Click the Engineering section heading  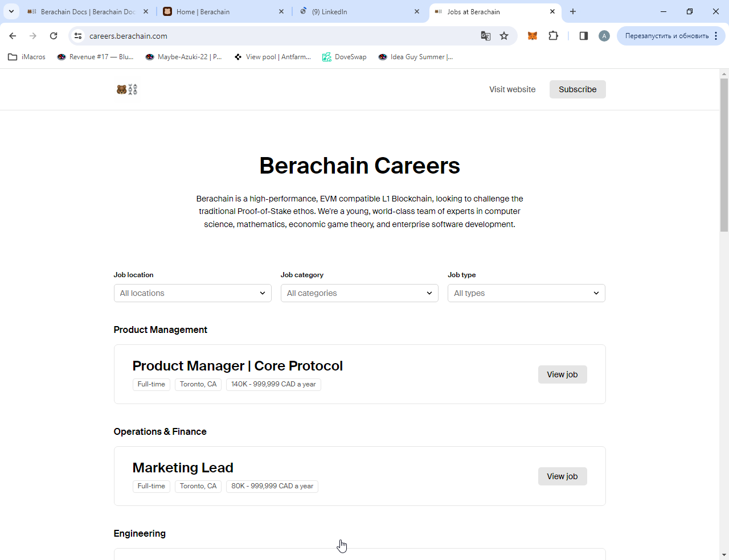click(x=140, y=533)
